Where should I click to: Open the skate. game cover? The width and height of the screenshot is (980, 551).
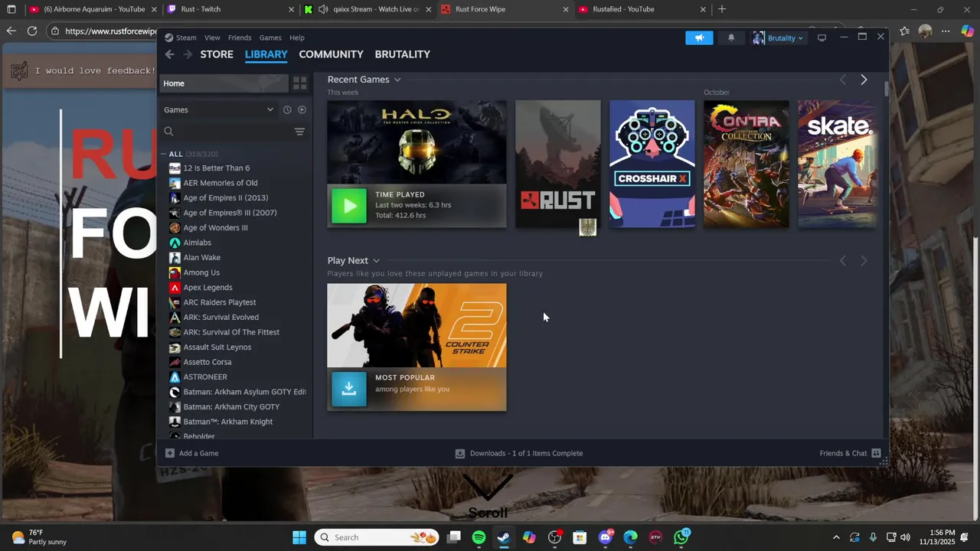point(838,164)
